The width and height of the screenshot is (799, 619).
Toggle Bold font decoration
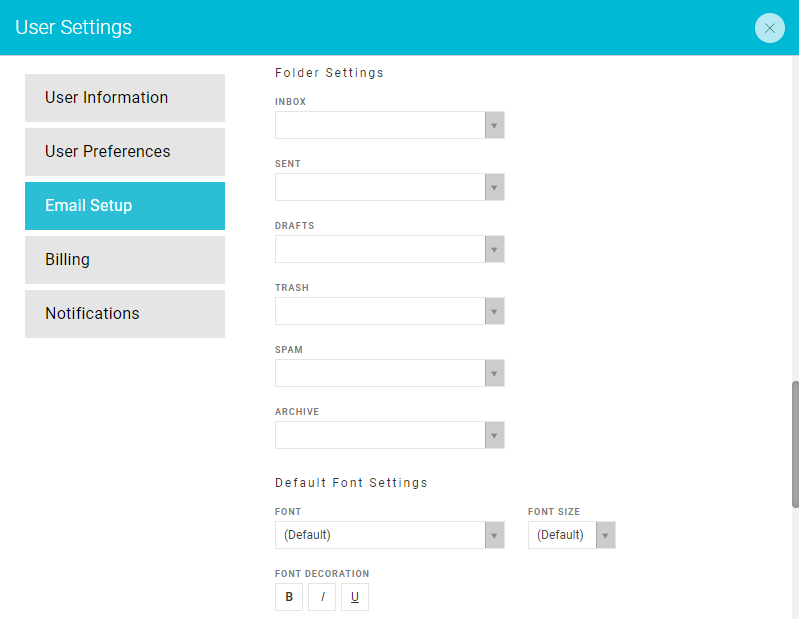289,597
